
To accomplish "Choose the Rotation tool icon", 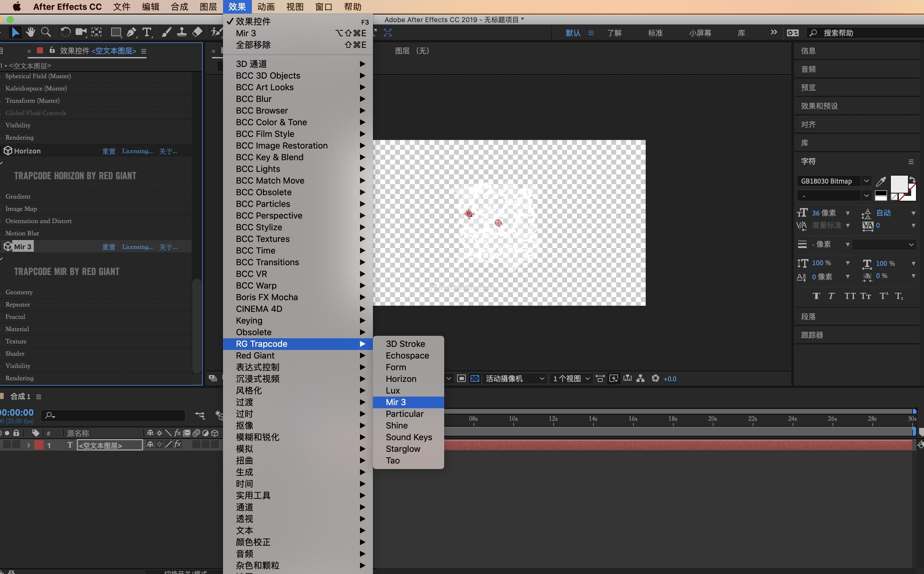I will coord(65,33).
